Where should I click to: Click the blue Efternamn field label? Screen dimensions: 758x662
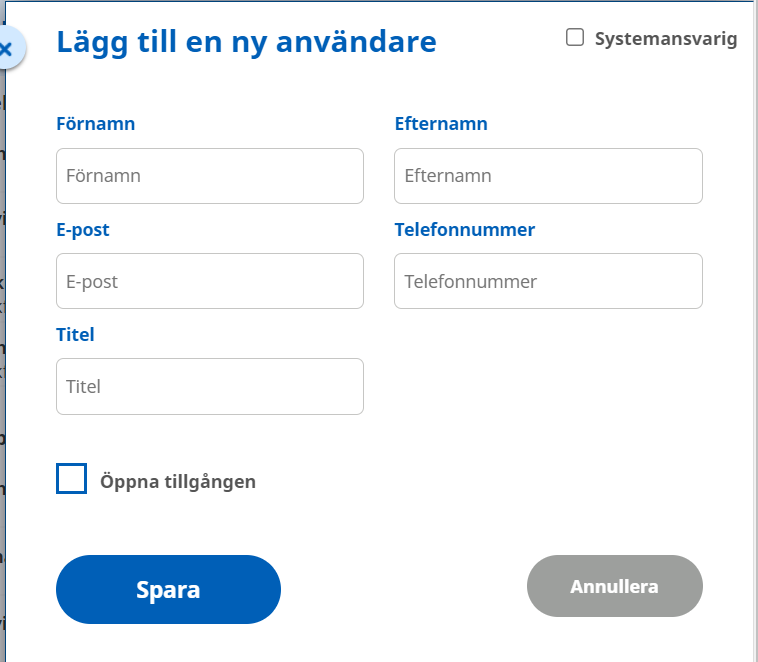tap(441, 124)
